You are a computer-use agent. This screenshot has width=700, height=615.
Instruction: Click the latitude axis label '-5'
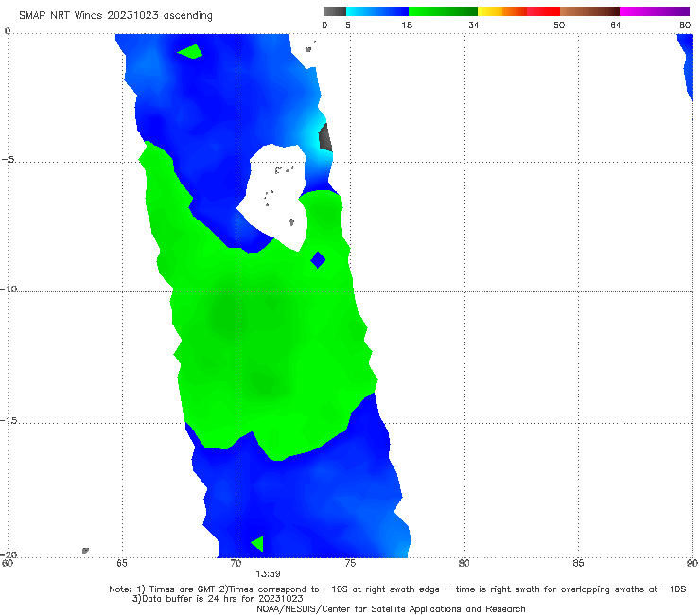click(x=8, y=160)
